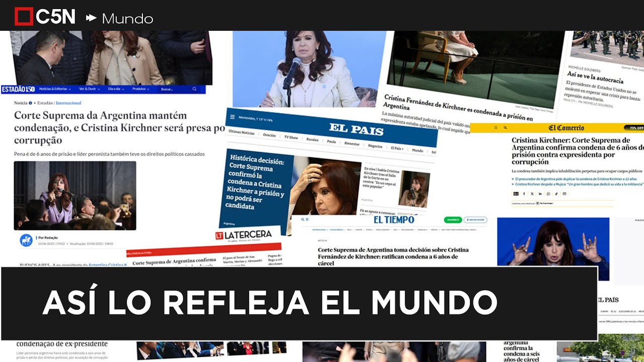This screenshot has width=644, height=362.
Task: Click the Por Redação author avatar
Action: [26, 240]
